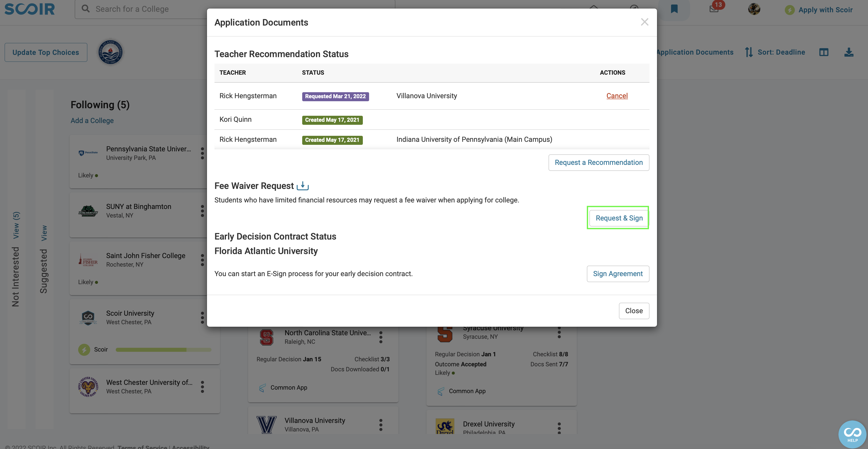Image resolution: width=868 pixels, height=449 pixels.
Task: Open the Help chat bubble
Action: (x=852, y=434)
